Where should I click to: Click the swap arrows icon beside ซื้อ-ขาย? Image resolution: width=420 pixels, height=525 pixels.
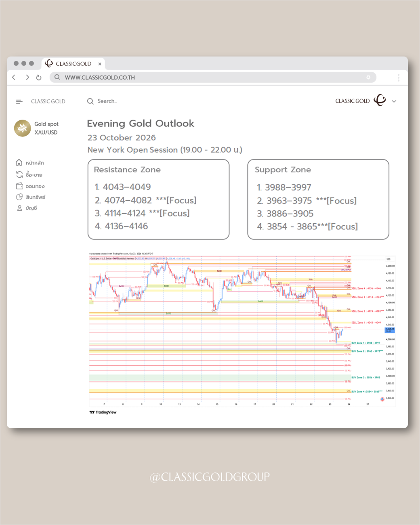coord(19,174)
